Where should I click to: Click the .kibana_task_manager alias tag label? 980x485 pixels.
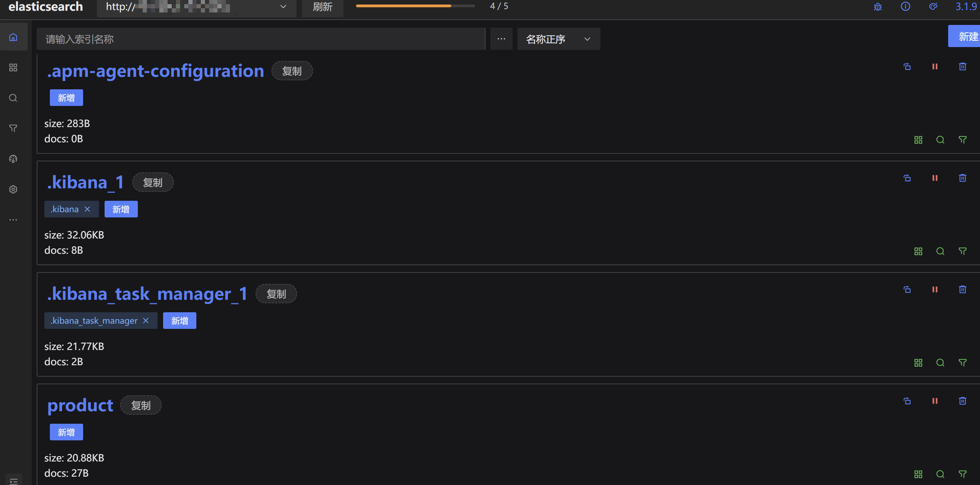point(94,321)
